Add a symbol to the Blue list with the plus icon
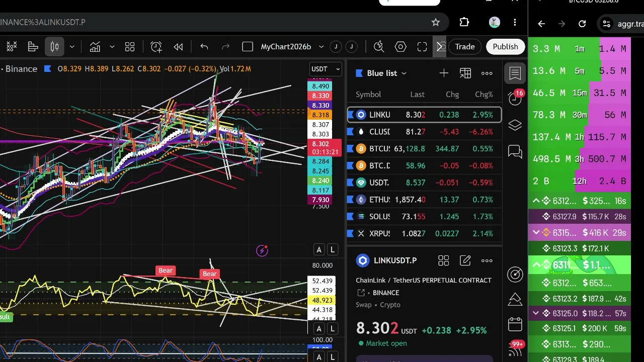Image resolution: width=644 pixels, height=362 pixels. 444,73
